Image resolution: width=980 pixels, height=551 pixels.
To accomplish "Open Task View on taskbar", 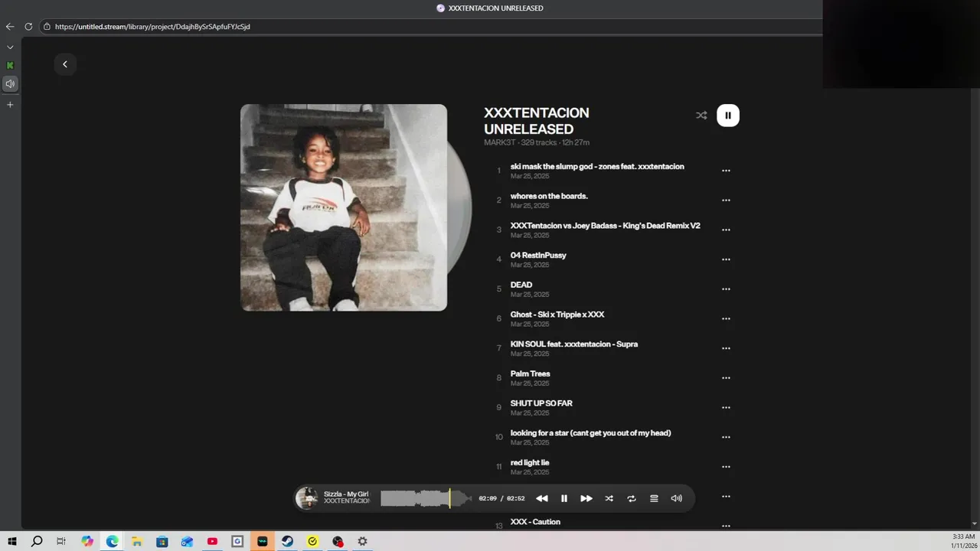I will point(61,541).
